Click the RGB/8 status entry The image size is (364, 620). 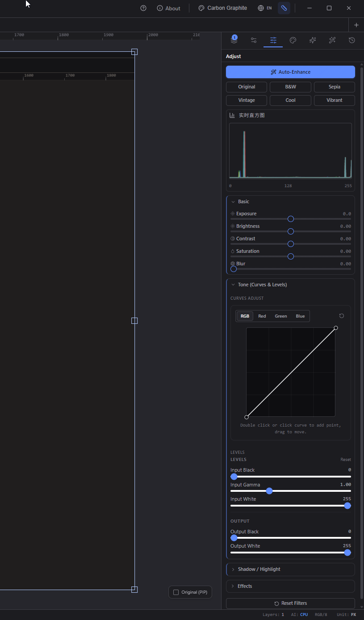point(321,615)
